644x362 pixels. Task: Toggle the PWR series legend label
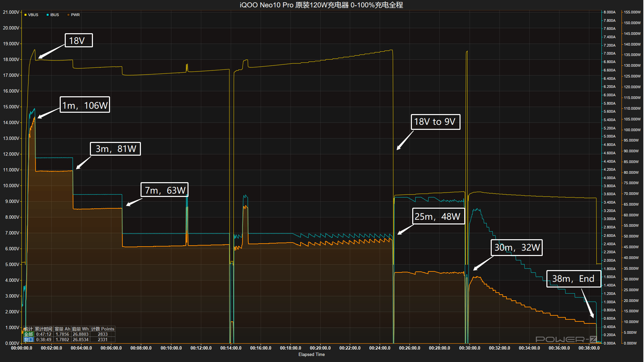pyautogui.click(x=75, y=15)
